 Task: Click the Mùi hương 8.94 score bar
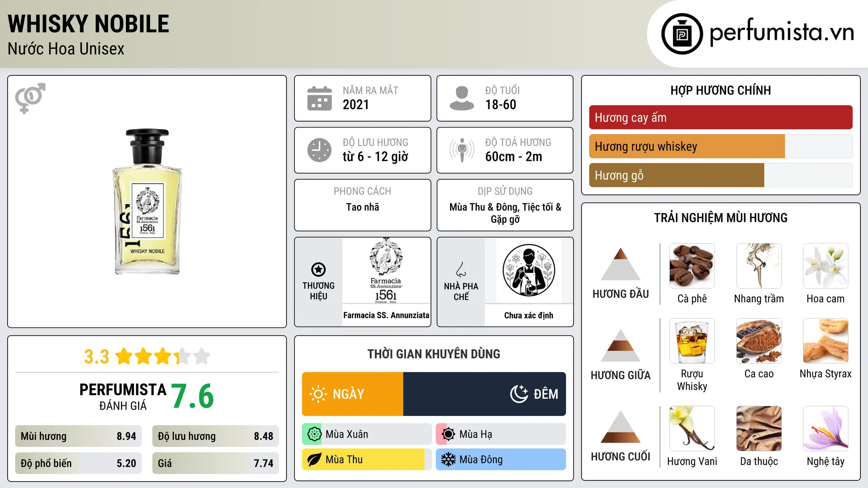click(78, 436)
